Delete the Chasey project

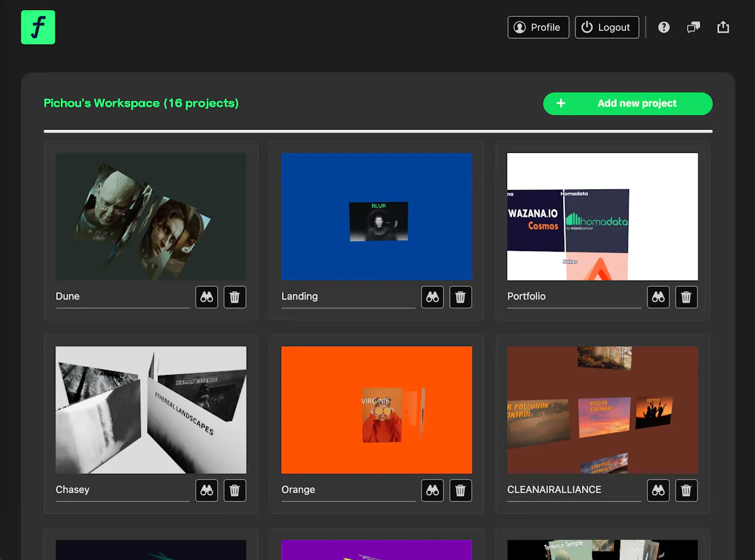tap(235, 490)
